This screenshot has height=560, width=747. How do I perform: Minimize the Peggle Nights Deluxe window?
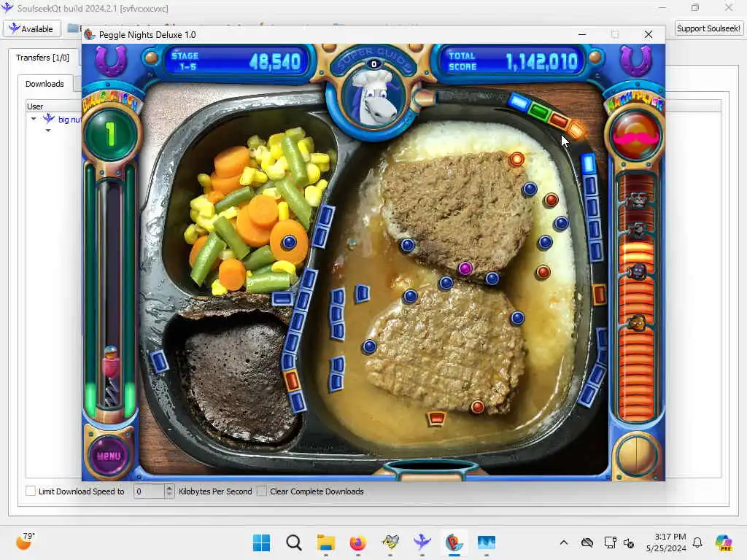[x=582, y=34]
